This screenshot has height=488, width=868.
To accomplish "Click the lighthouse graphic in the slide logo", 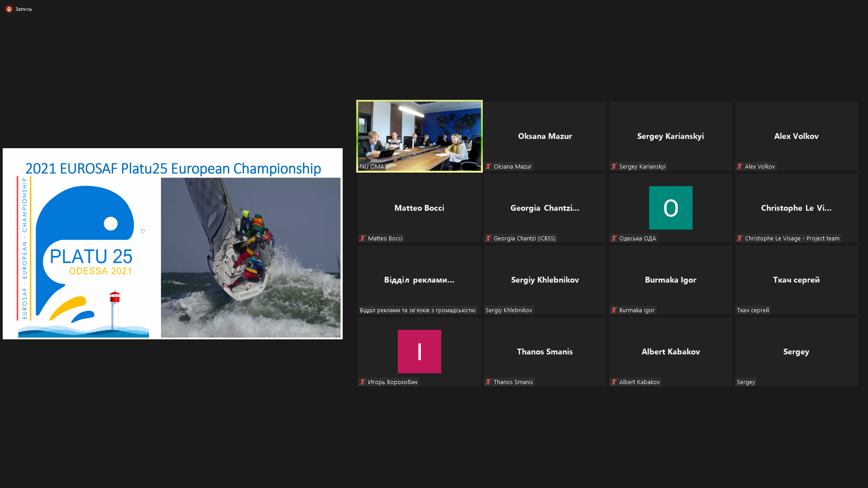I will (115, 309).
